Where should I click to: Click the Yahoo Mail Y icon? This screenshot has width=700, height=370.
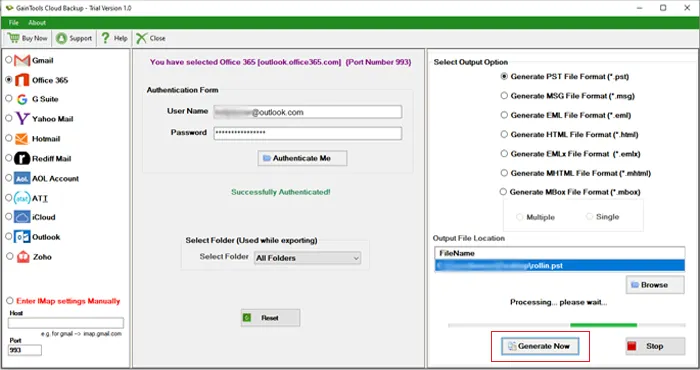click(x=22, y=119)
